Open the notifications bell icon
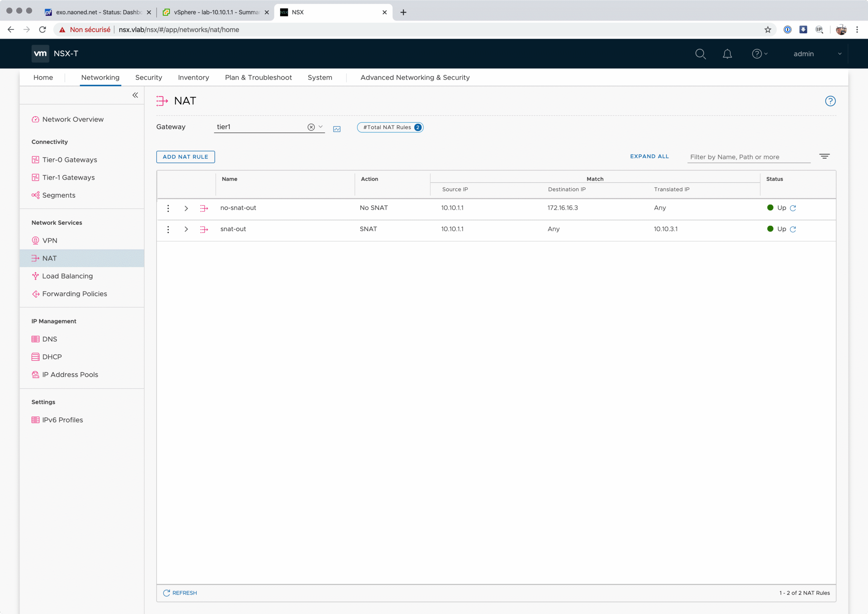Viewport: 868px width, 614px height. [727, 54]
